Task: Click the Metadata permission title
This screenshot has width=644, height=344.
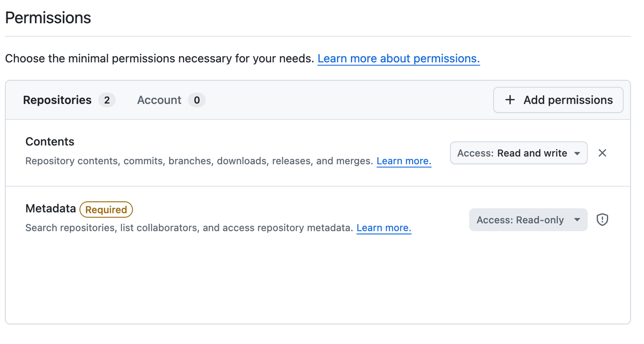Action: [x=50, y=209]
